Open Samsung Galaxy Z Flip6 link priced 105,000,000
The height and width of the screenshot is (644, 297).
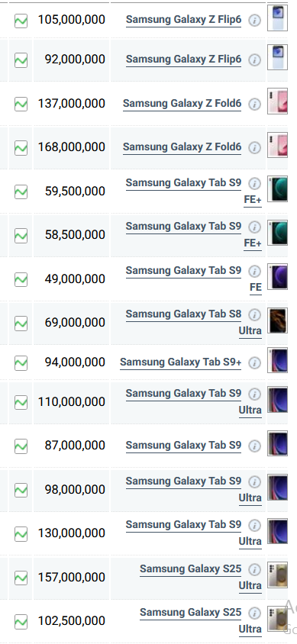coord(184,20)
